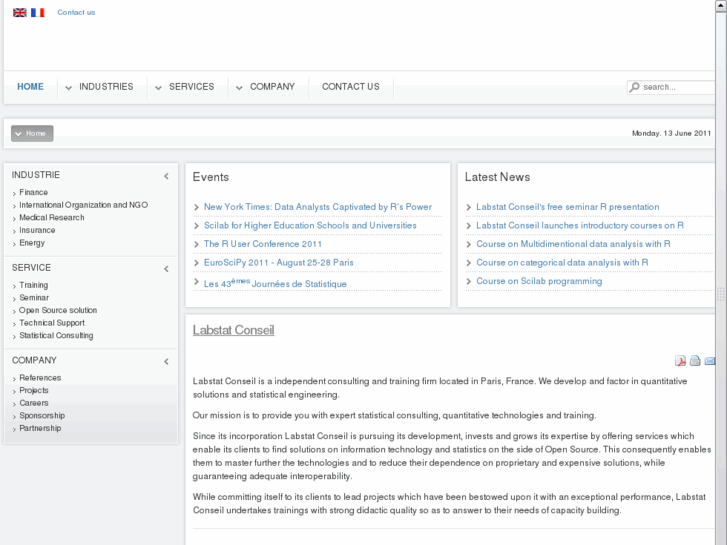
Task: Open Energy industry link
Action: tap(32, 243)
